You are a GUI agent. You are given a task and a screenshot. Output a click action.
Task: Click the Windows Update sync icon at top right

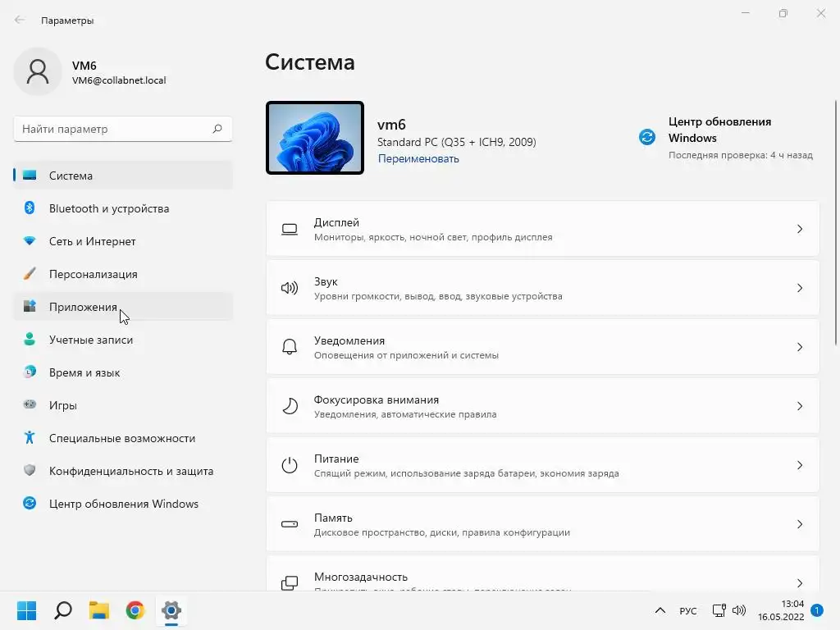coord(647,137)
